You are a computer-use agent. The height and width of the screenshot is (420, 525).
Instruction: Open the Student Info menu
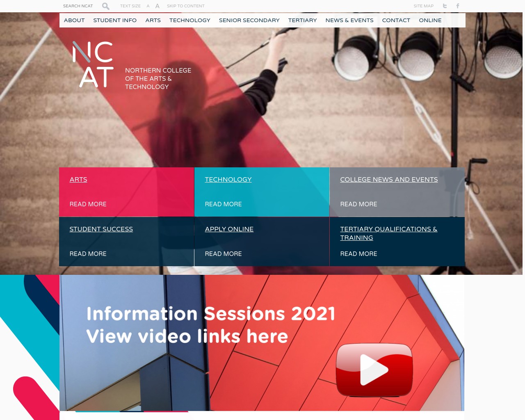(115, 21)
